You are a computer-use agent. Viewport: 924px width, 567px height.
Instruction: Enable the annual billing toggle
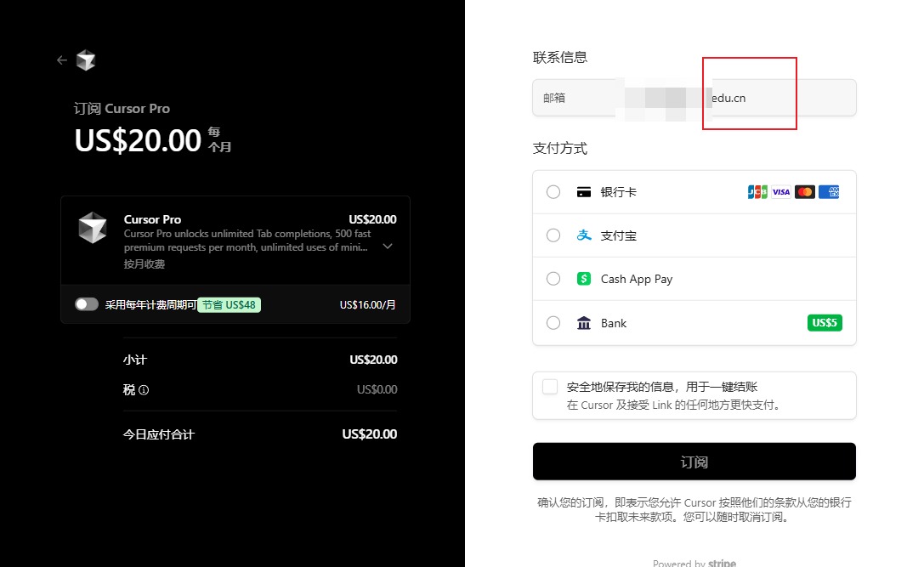click(87, 304)
